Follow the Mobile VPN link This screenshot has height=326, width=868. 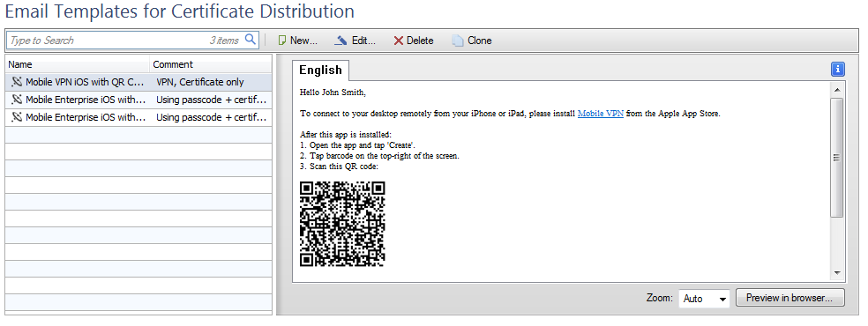tap(601, 114)
